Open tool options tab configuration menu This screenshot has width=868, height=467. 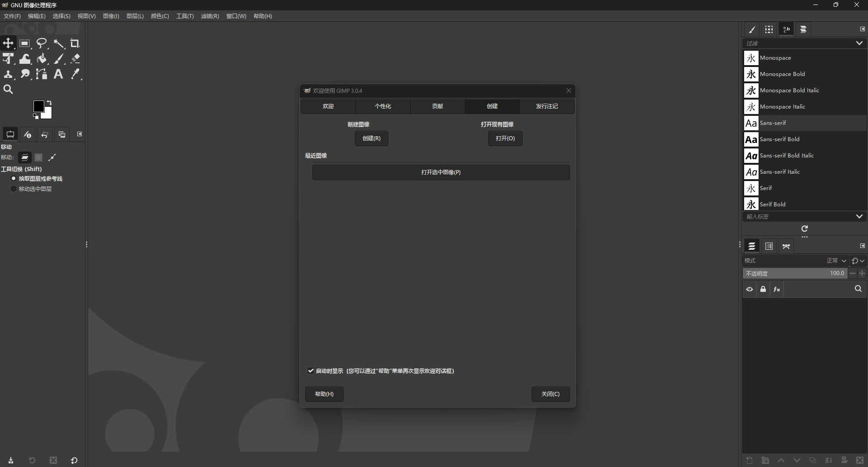point(80,134)
